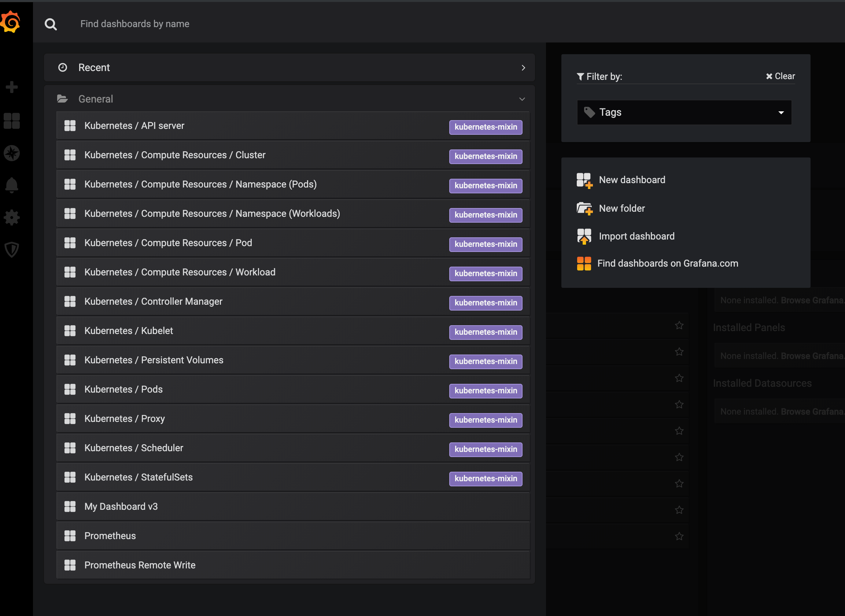Click the Tags dropdown caret arrow

781,112
